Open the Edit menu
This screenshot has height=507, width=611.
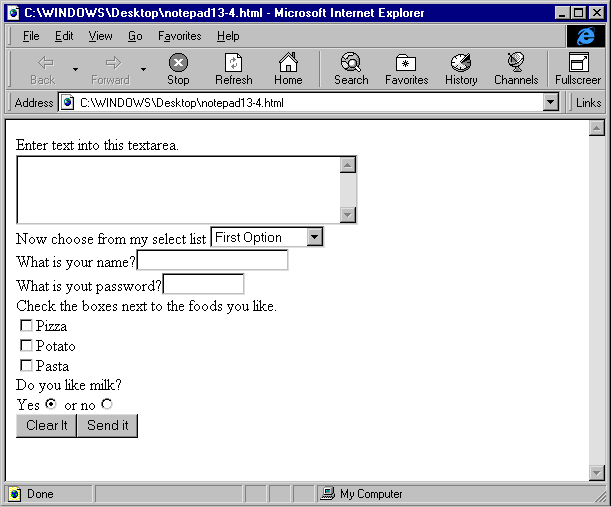click(64, 36)
